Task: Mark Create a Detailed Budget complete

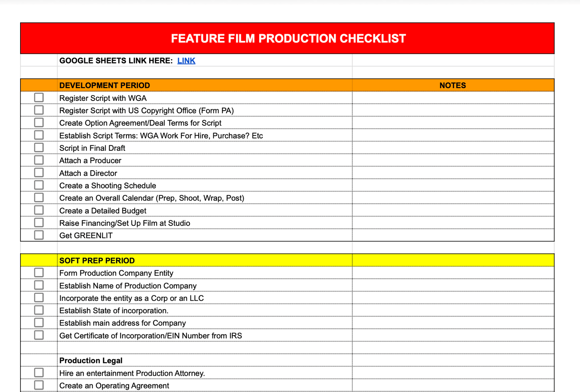Action: 39,210
